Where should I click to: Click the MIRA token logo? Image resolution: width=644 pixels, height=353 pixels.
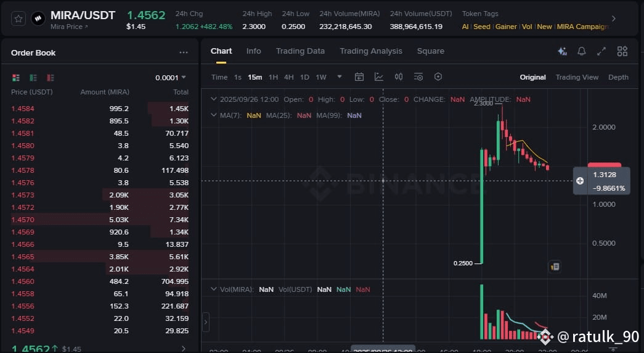point(38,19)
